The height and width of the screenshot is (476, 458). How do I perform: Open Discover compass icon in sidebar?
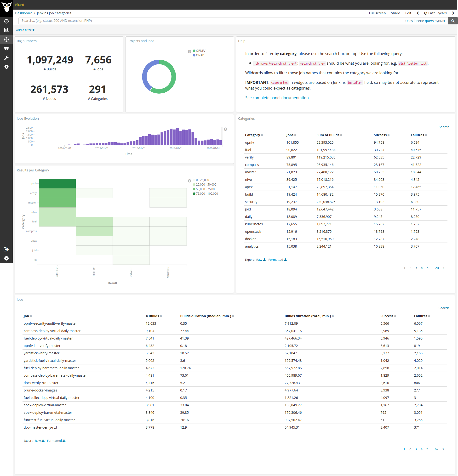pos(6,21)
